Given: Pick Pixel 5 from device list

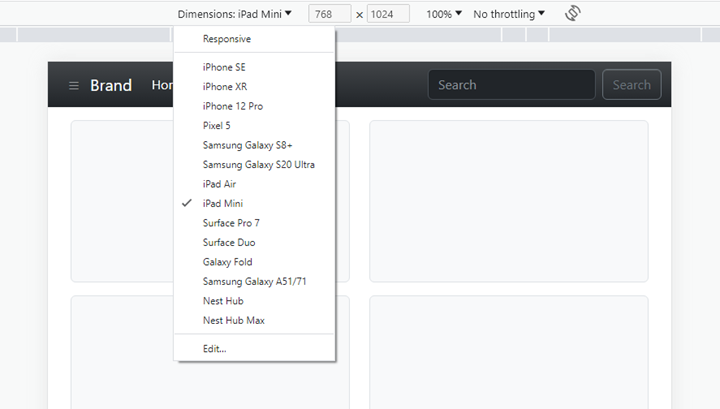Looking at the screenshot, I should coord(254,125).
